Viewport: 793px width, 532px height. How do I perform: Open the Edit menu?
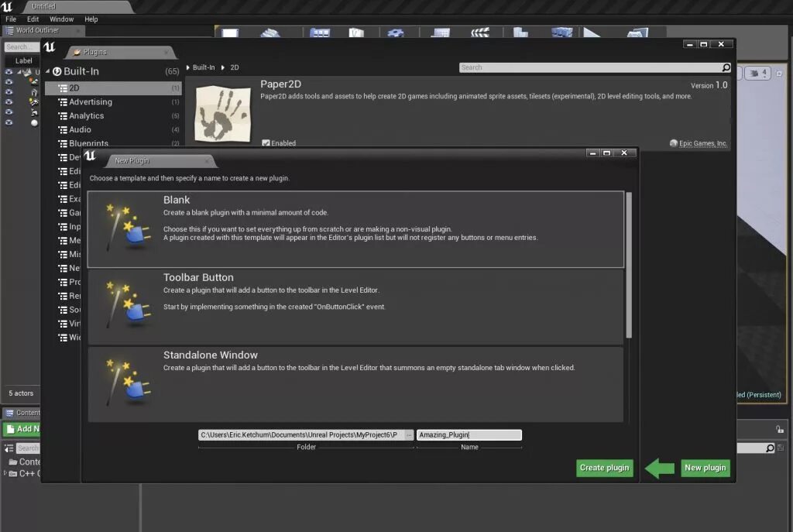click(x=33, y=19)
